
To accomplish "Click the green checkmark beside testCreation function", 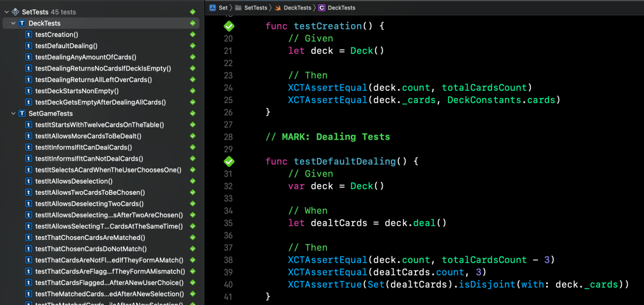I will tap(229, 26).
